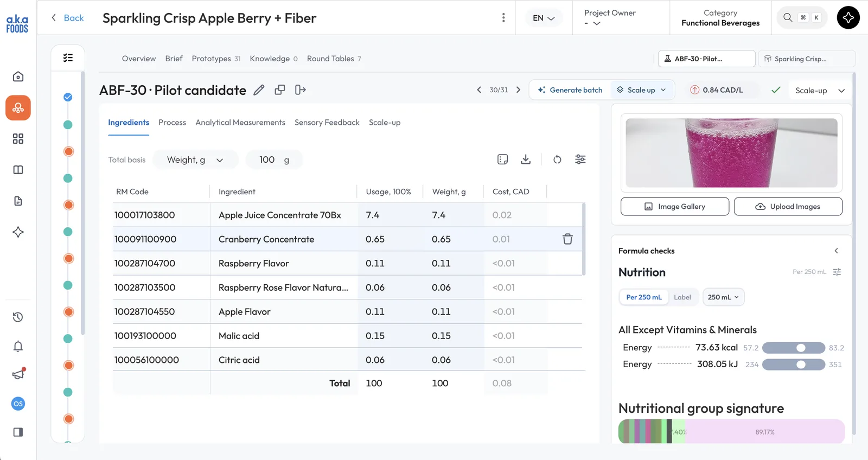
Task: Open the pink beverage prototype image
Action: pyautogui.click(x=731, y=153)
